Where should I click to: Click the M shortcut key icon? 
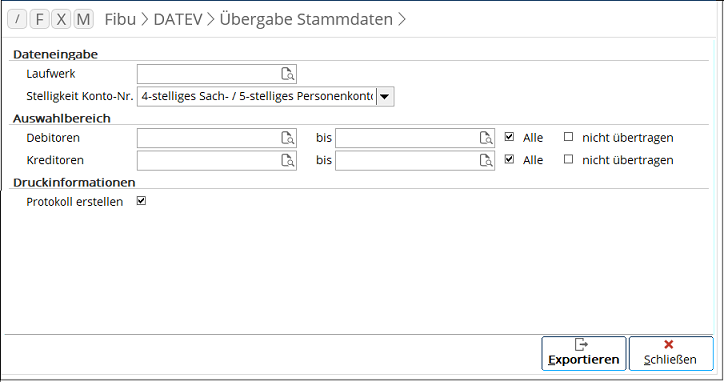(x=83, y=19)
